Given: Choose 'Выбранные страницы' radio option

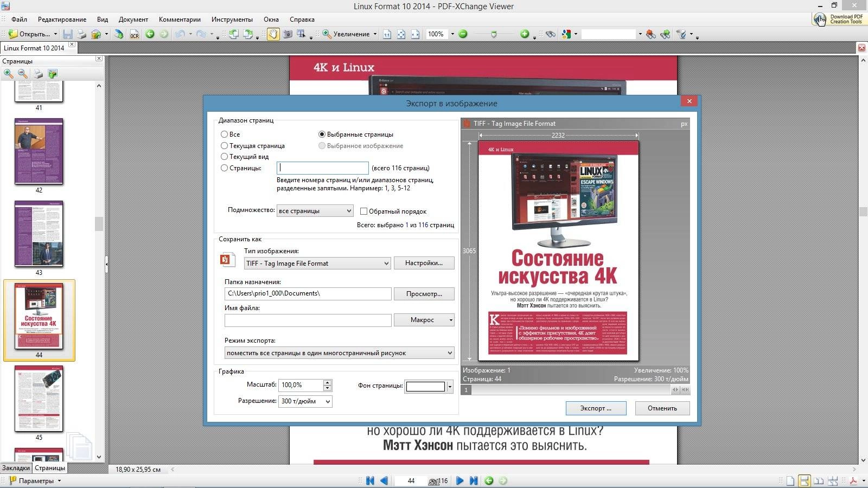Looking at the screenshot, I should pos(322,134).
